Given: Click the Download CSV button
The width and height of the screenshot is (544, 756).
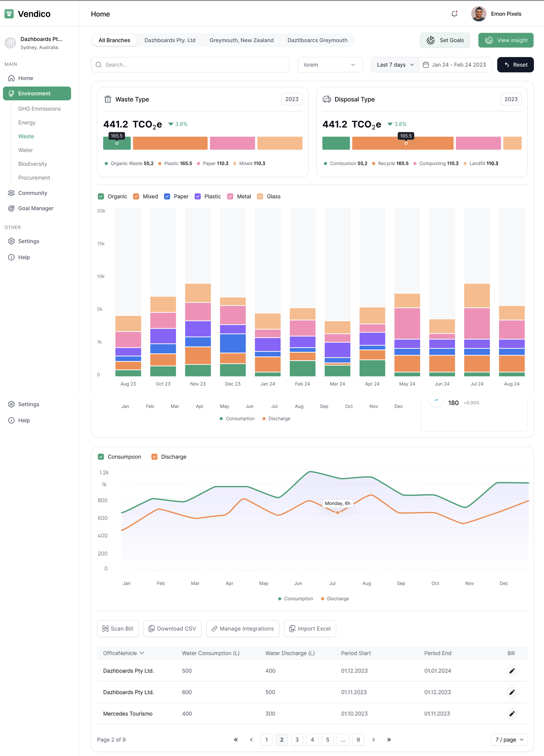Looking at the screenshot, I should (x=172, y=628).
